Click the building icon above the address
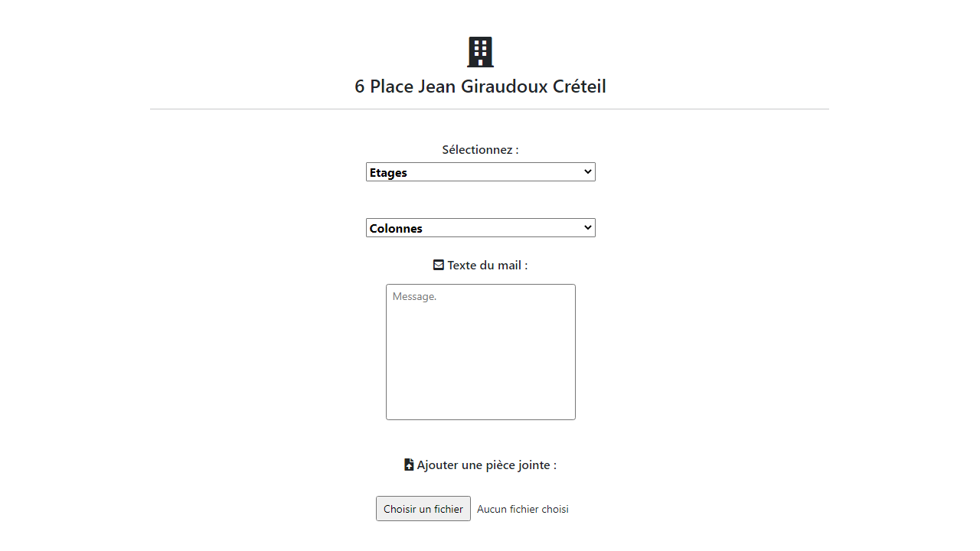The width and height of the screenshot is (980, 551). tap(480, 52)
